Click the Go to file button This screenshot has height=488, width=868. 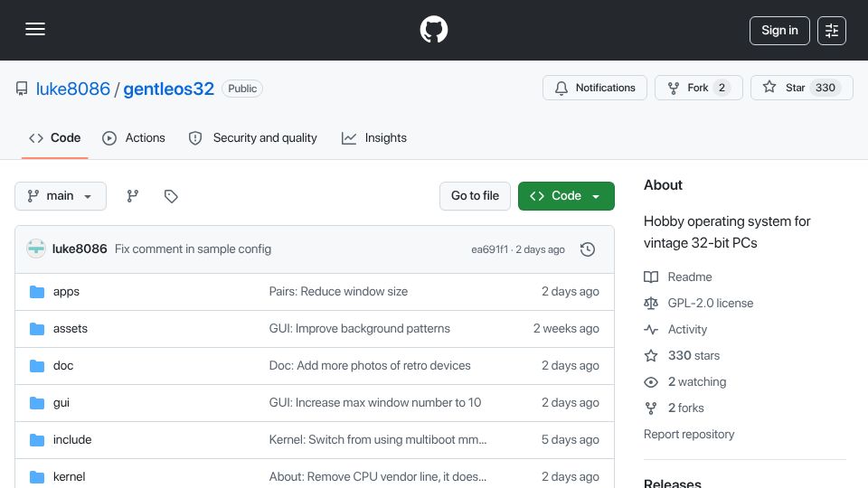pyautogui.click(x=475, y=196)
